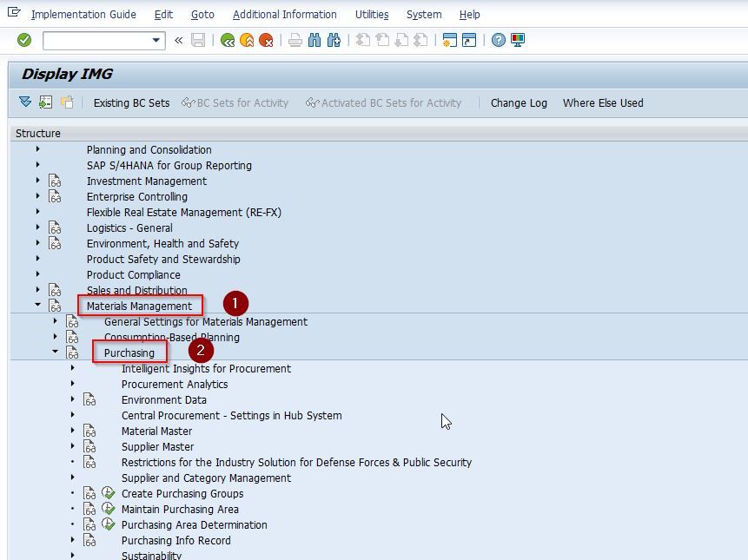Viewport: 748px width, 560px height.
Task: Expand General Settings for Materials Management
Action: click(x=56, y=321)
